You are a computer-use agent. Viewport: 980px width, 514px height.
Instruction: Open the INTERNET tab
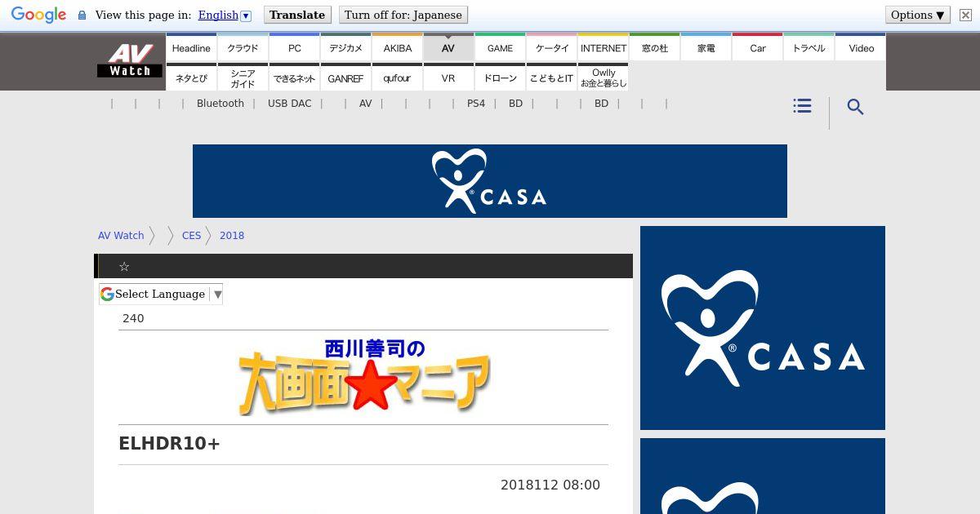pyautogui.click(x=603, y=47)
